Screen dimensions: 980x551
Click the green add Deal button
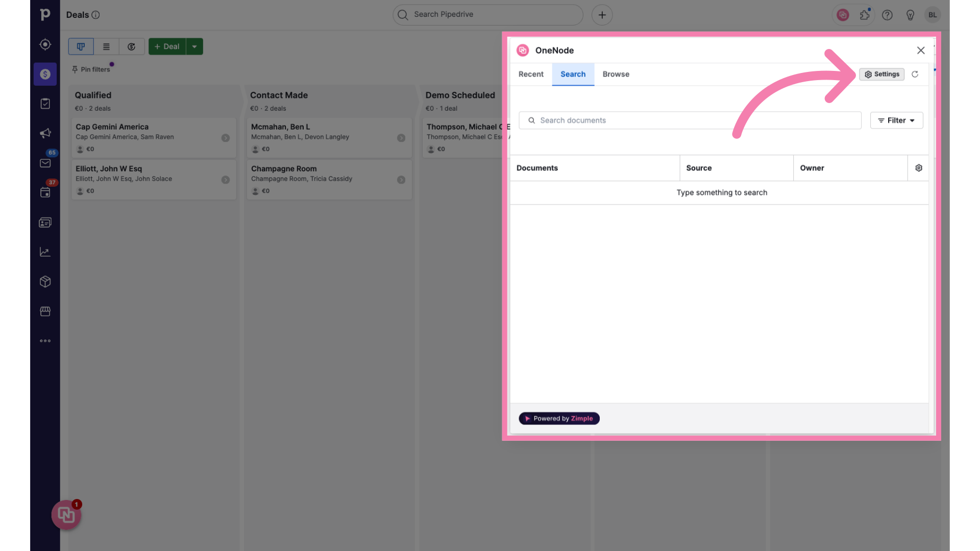[167, 46]
